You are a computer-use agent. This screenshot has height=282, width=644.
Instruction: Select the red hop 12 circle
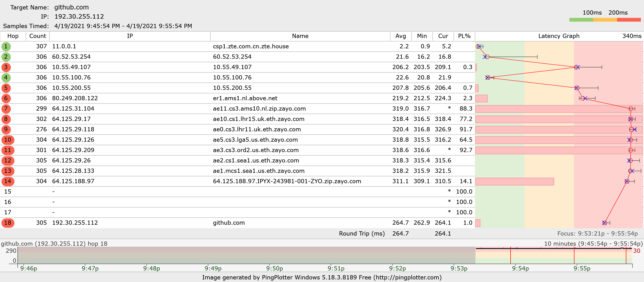8,161
